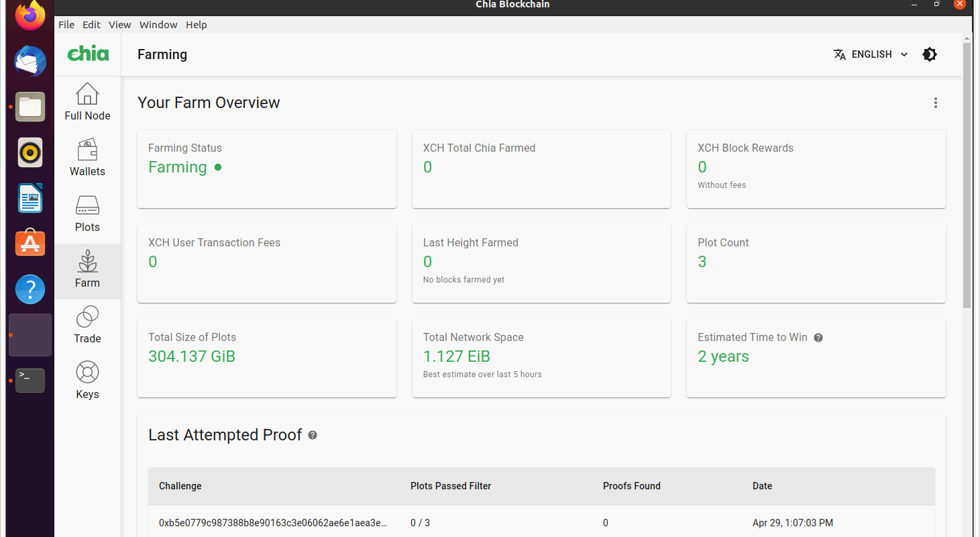Click Best estimate over last 5 hours
This screenshot has height=537, width=980.
pyautogui.click(x=482, y=375)
